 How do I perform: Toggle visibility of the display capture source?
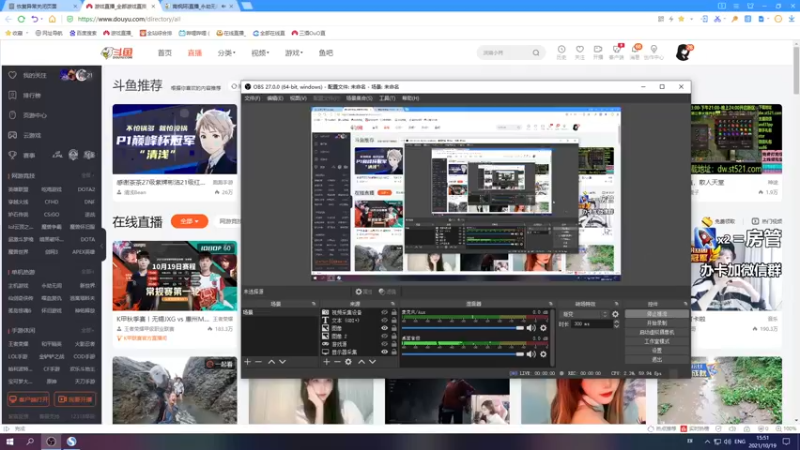385,352
